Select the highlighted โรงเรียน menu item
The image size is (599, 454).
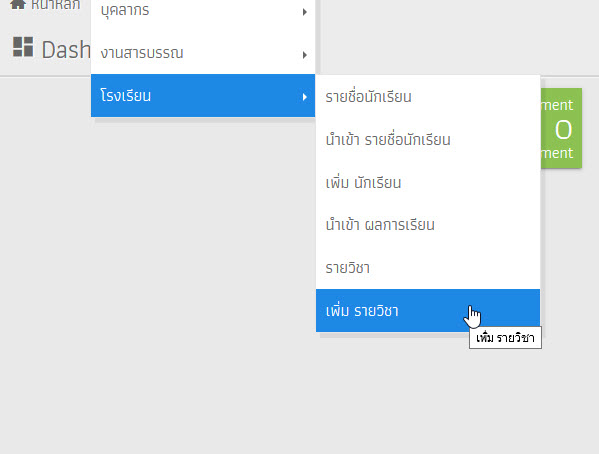203,96
